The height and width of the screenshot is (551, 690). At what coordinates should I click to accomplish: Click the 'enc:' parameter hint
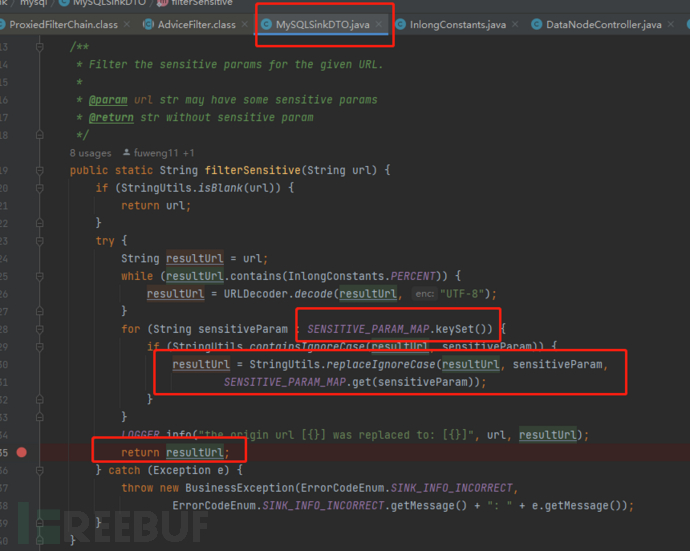(x=424, y=294)
